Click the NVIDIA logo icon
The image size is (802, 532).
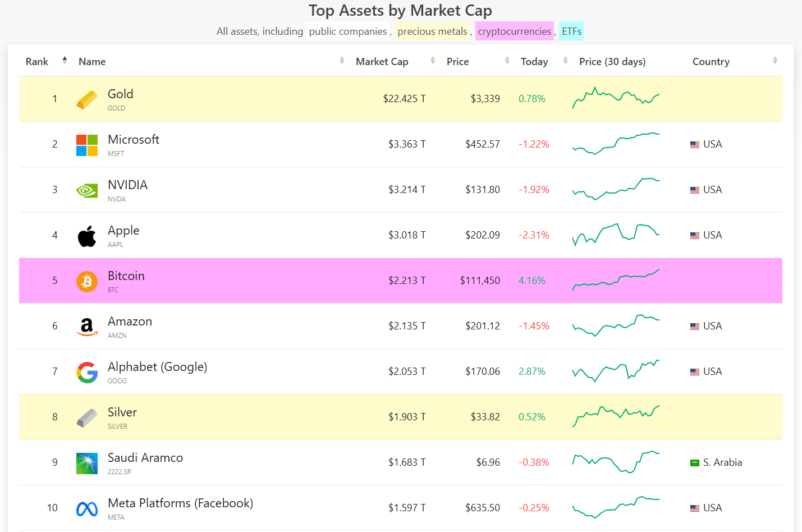(x=87, y=191)
